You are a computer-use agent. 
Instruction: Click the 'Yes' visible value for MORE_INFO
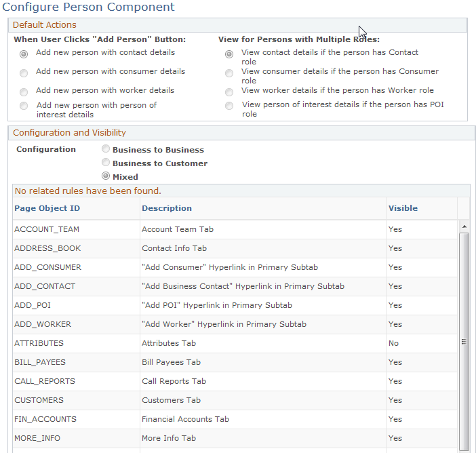(395, 438)
